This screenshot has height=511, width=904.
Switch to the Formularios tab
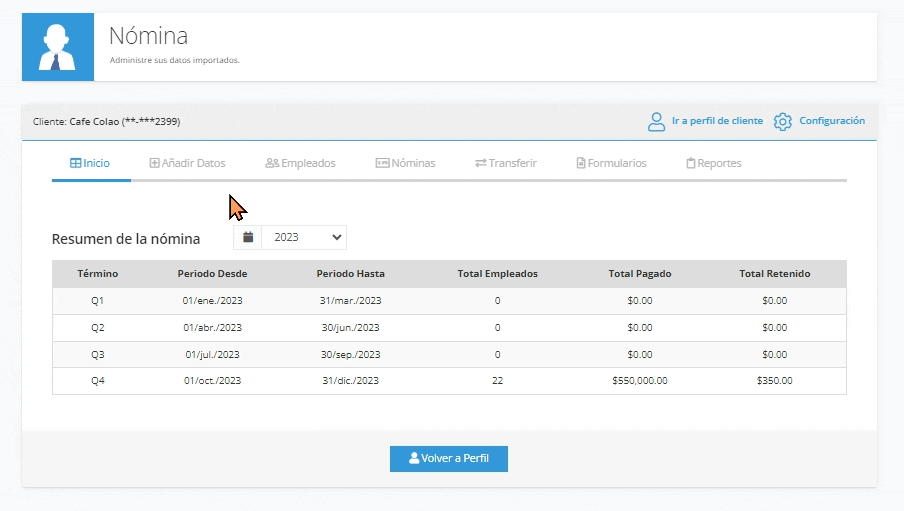click(x=612, y=163)
